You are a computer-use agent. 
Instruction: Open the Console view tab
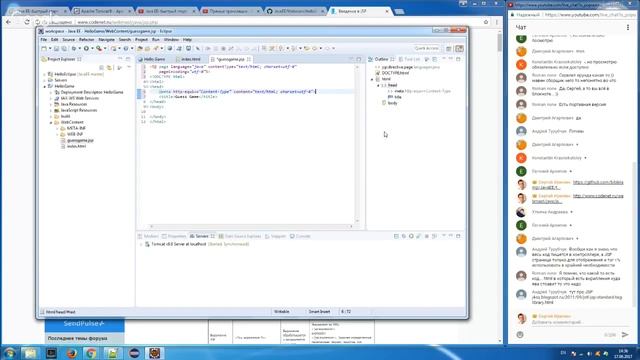click(x=300, y=236)
